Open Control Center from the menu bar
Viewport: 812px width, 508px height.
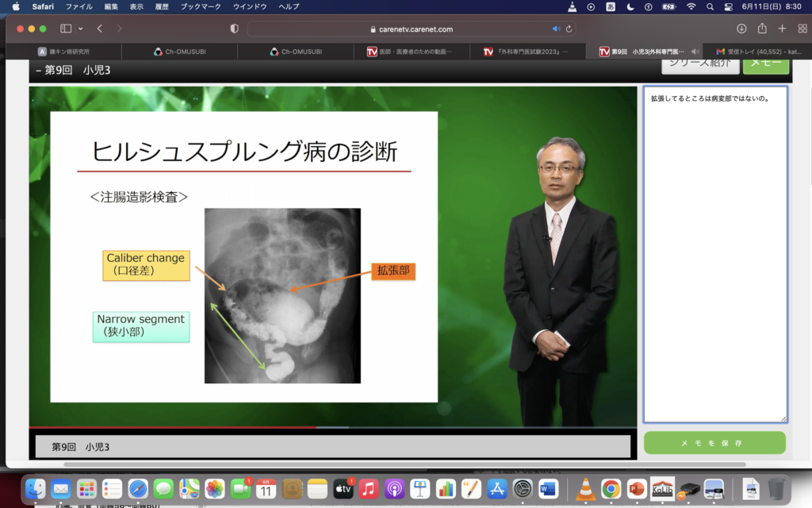click(x=728, y=6)
